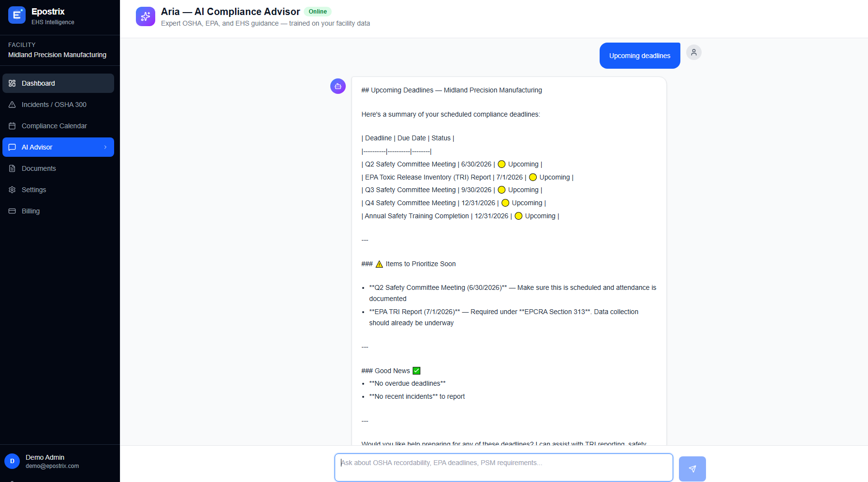
Task: Click the Compliance Calendar icon
Action: click(x=12, y=126)
